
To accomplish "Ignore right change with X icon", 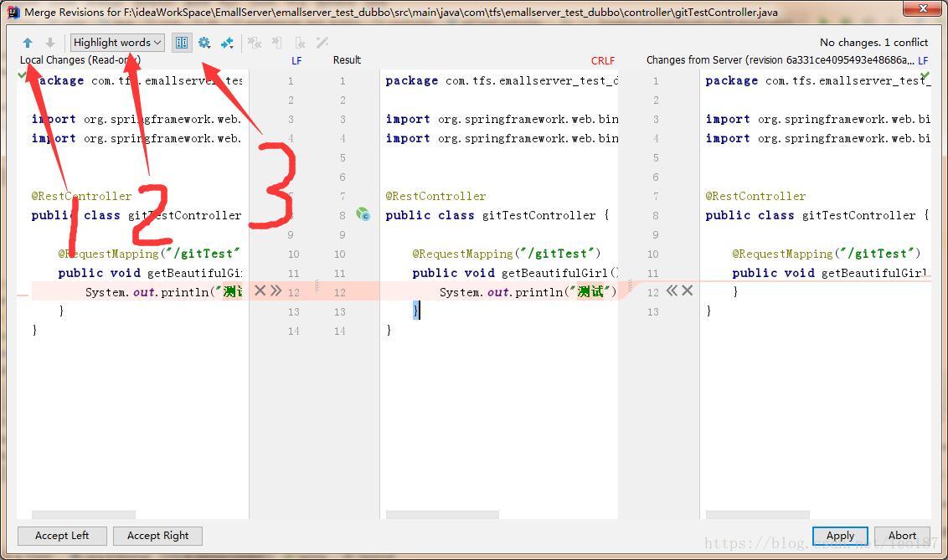I will click(x=688, y=290).
